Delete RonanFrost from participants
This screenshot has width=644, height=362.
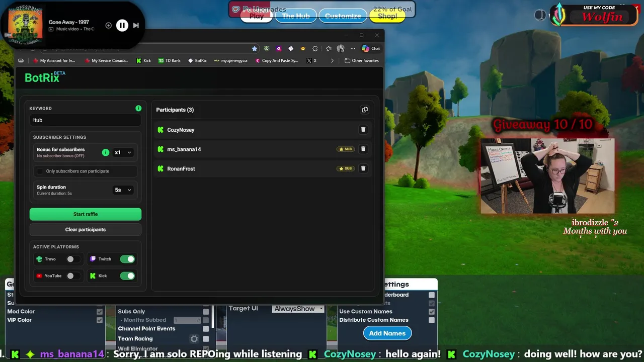[363, 168]
